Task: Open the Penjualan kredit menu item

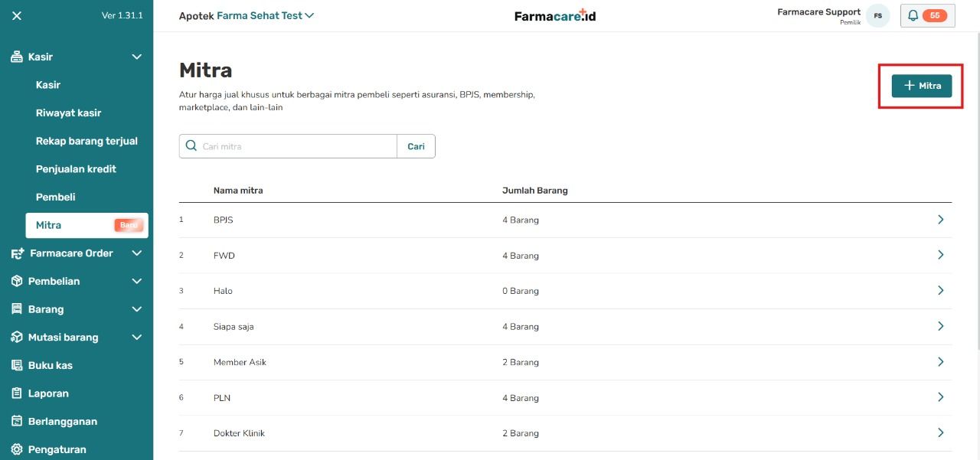Action: tap(76, 168)
